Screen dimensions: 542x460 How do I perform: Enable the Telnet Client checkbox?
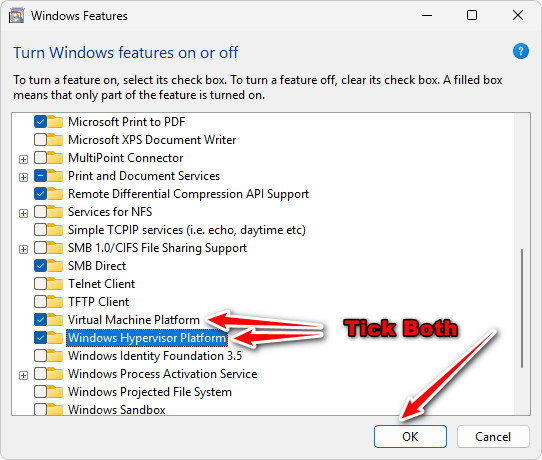click(40, 283)
